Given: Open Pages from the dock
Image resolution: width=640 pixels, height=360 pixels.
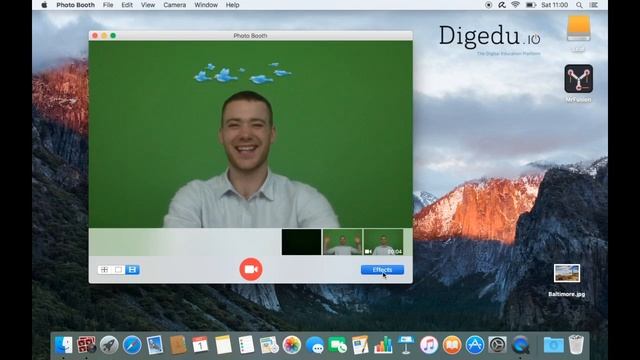Looking at the screenshot, I should point(360,345).
